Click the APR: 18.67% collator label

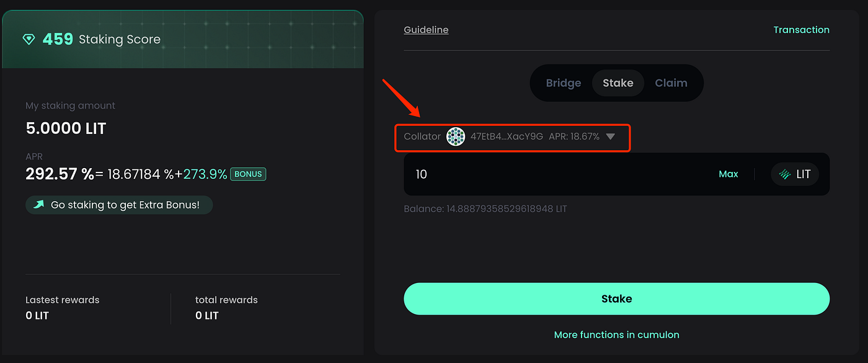coord(573,137)
